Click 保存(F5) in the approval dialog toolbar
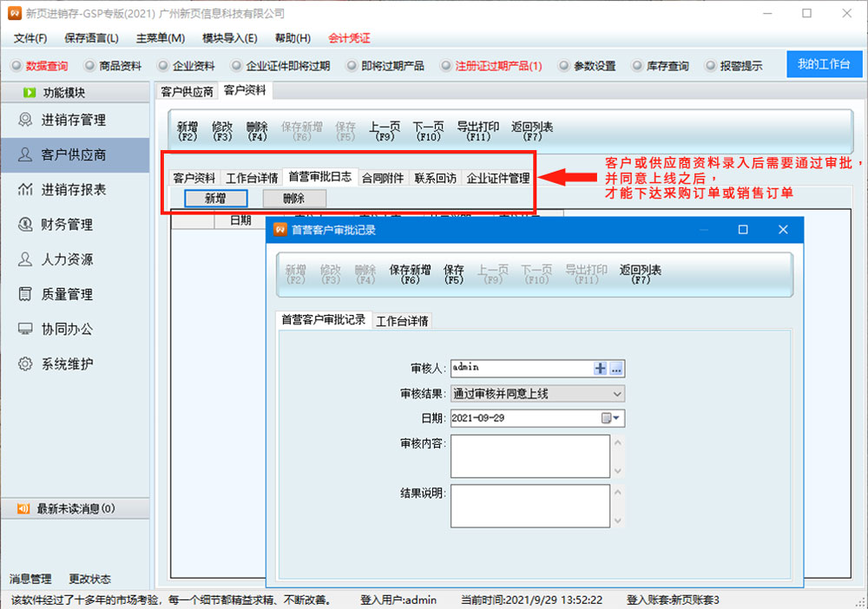Screen dimensions: 868x609 click(453, 274)
